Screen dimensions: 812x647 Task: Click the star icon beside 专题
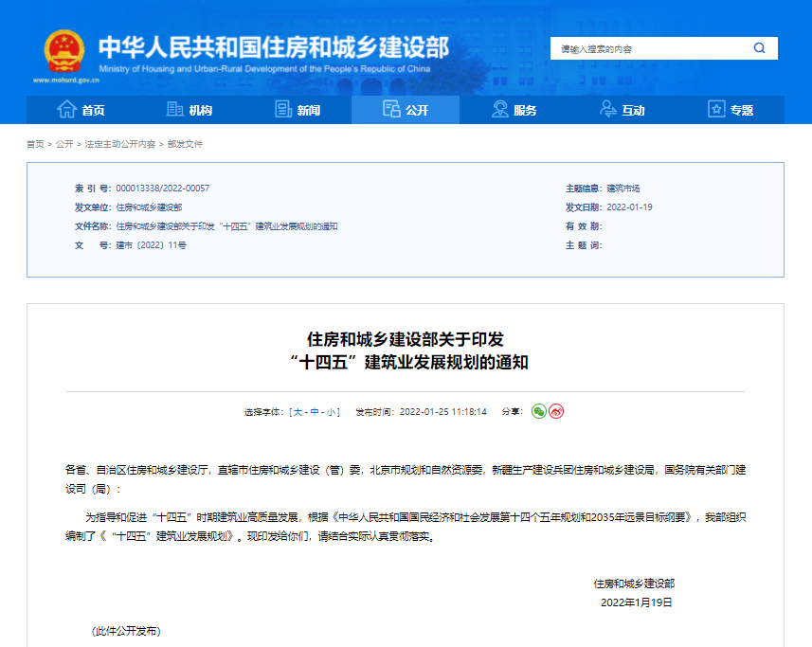tap(716, 110)
